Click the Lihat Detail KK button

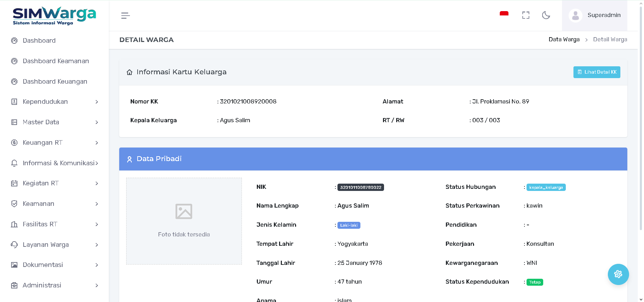596,72
